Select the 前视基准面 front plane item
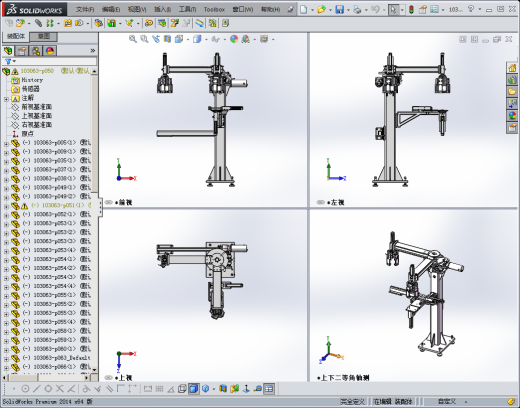520x408 pixels. point(37,107)
